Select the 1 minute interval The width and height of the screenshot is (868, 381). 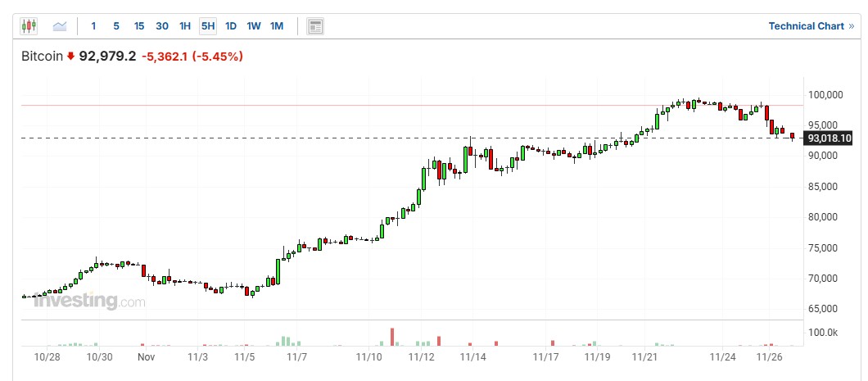[x=93, y=26]
